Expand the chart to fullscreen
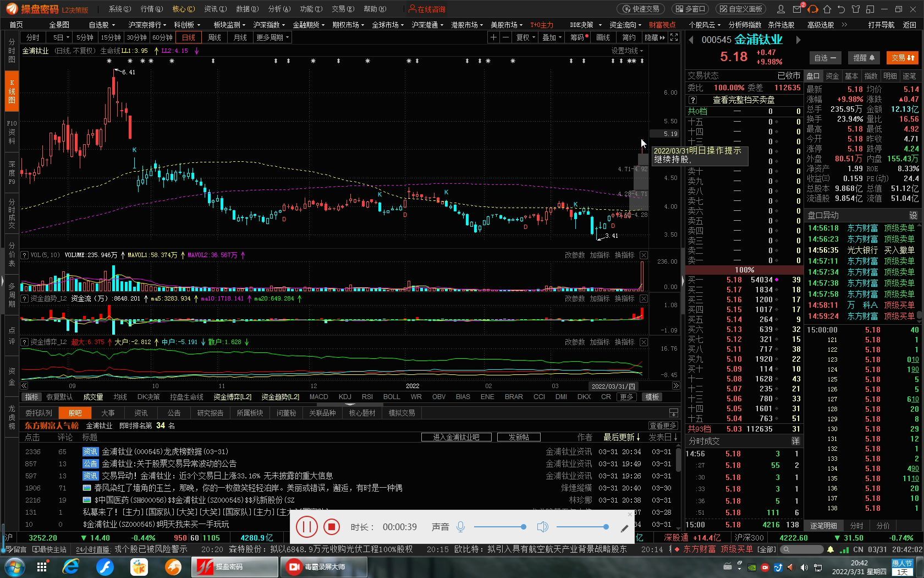The height and width of the screenshot is (578, 924). pyautogui.click(x=674, y=37)
